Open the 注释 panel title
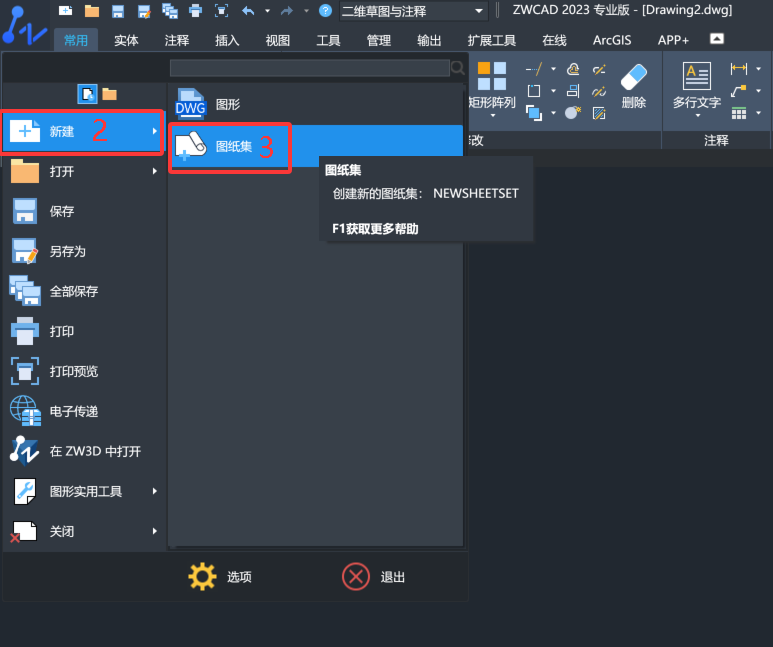This screenshot has width=773, height=647. click(x=716, y=141)
